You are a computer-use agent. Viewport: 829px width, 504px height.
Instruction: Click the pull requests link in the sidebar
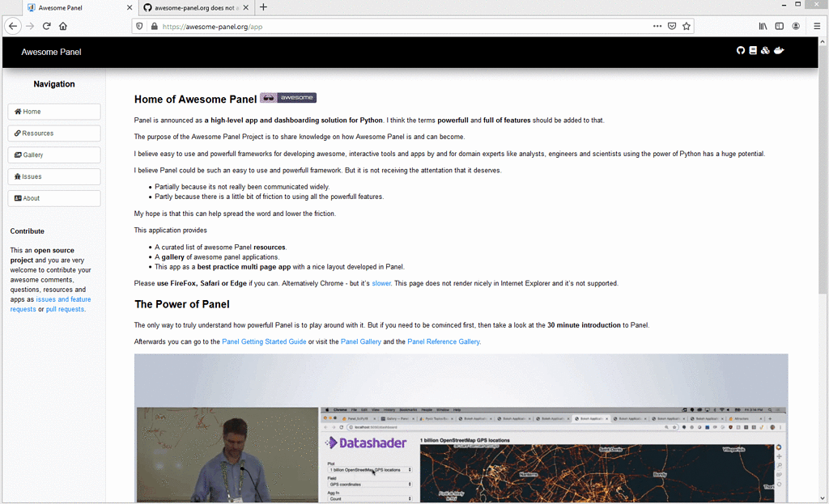click(x=64, y=309)
